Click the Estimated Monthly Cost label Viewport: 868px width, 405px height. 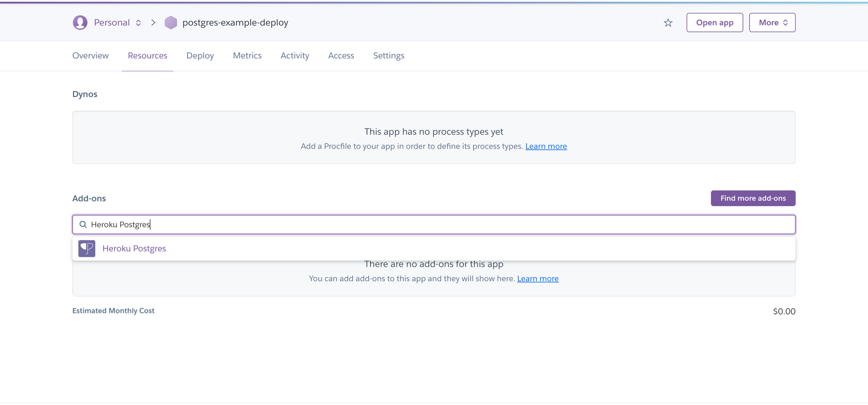coord(113,311)
